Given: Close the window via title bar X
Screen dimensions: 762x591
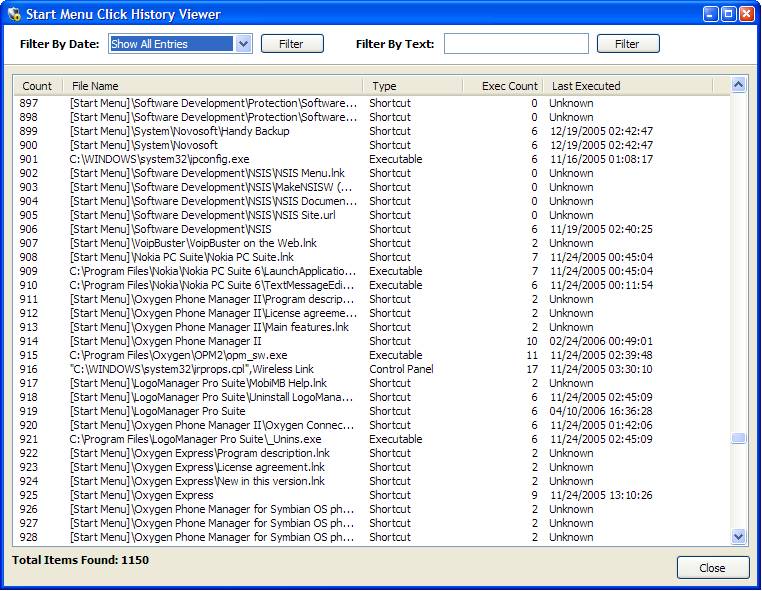Looking at the screenshot, I should (x=746, y=14).
